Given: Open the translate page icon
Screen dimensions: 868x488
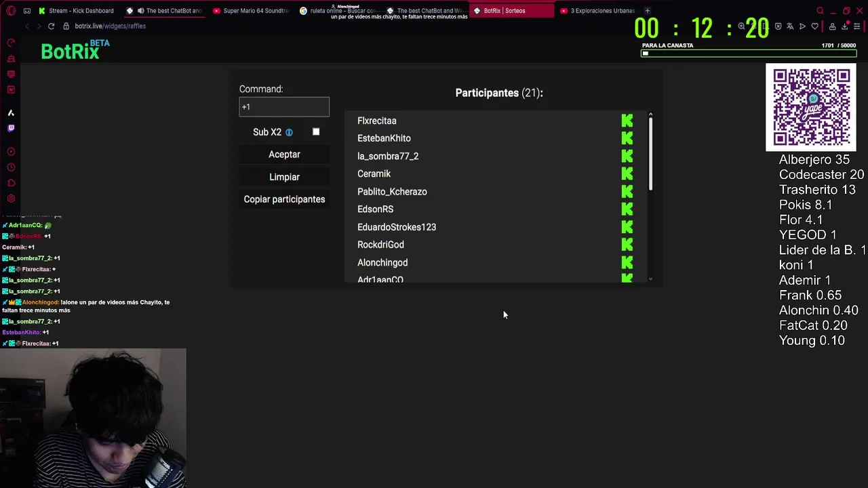Looking at the screenshot, I should [x=790, y=26].
